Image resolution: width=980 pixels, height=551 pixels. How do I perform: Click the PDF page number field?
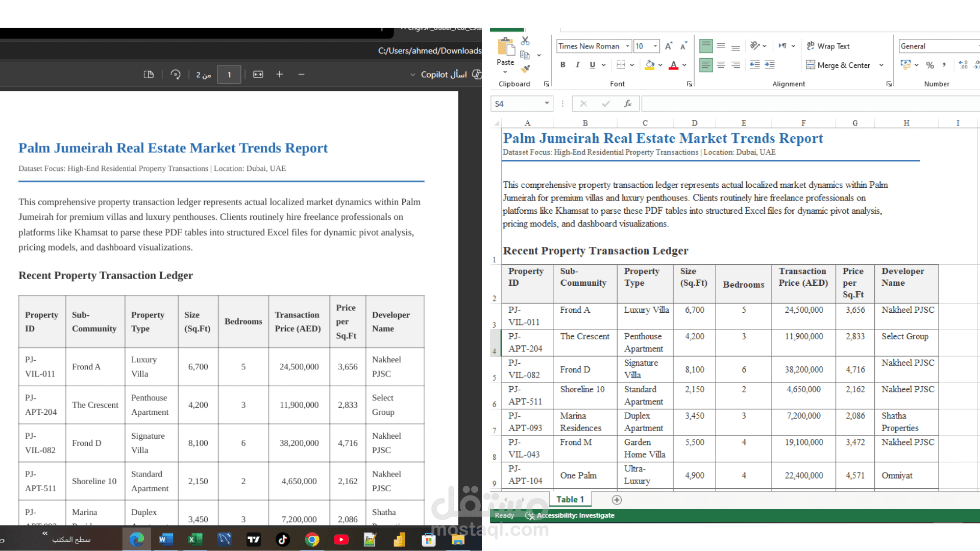229,74
